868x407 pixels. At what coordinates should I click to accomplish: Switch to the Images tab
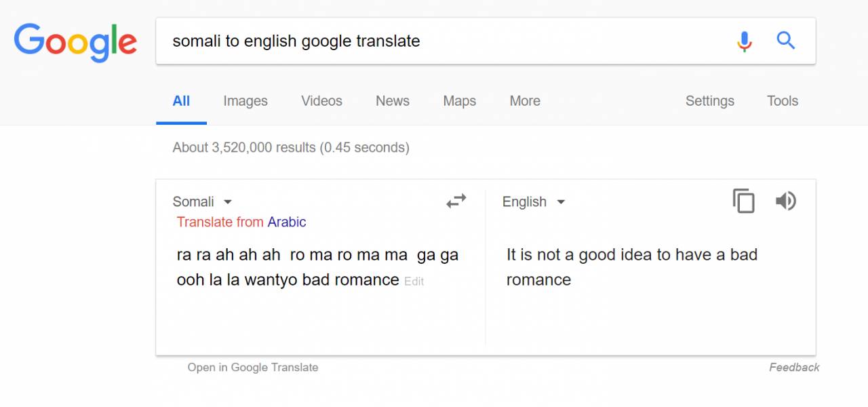245,101
